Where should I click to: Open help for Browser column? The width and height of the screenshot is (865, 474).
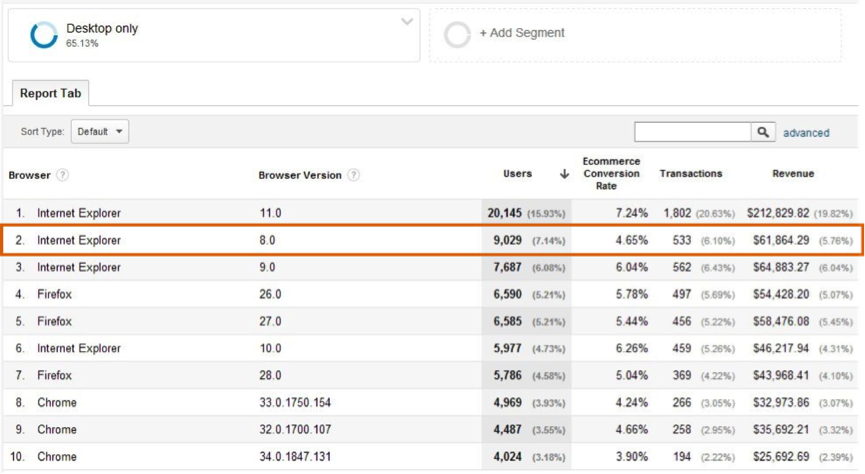62,175
